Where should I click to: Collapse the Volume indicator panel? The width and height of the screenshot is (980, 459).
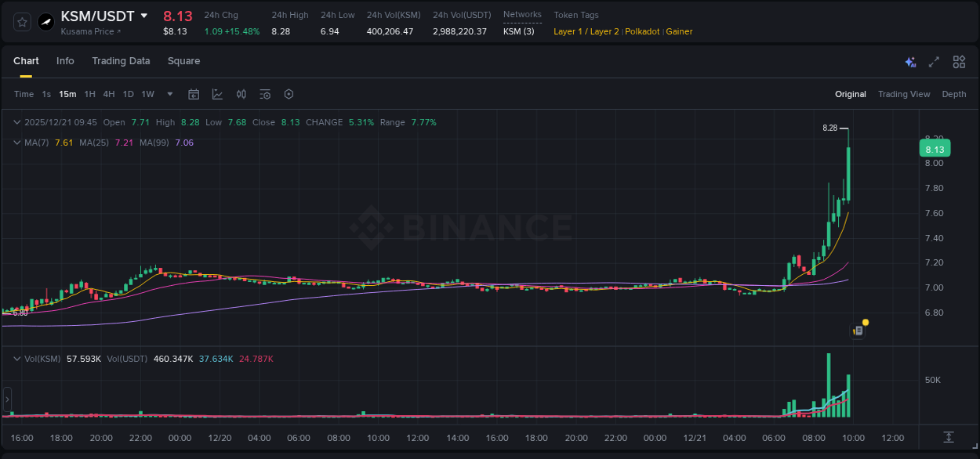(16, 357)
